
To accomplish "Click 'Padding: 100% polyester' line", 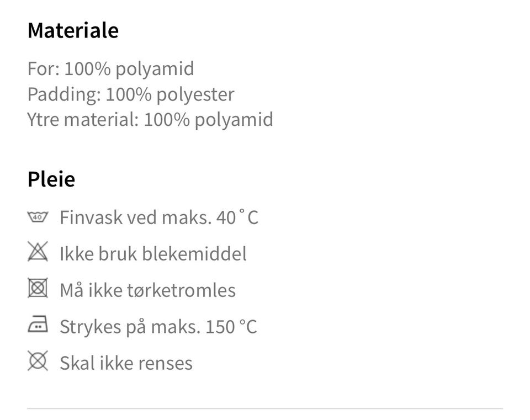I will click(131, 94).
